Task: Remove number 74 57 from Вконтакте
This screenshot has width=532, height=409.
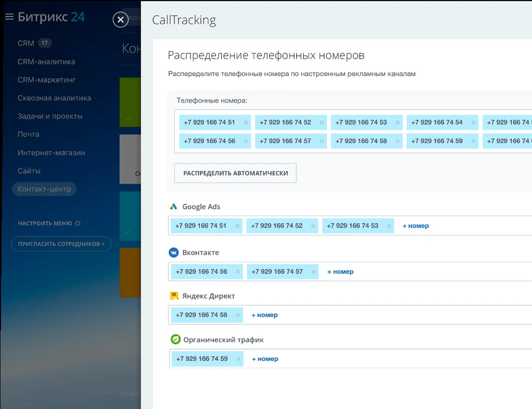Action: click(314, 272)
